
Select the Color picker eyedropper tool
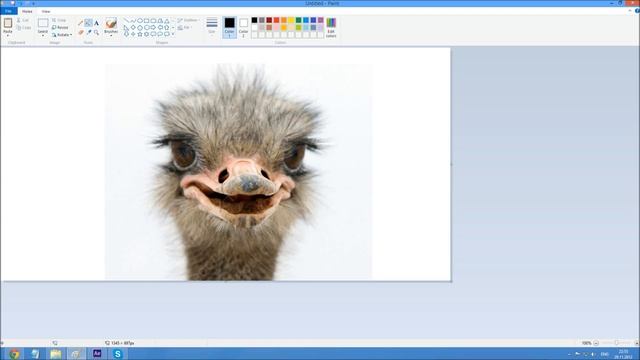tap(89, 32)
